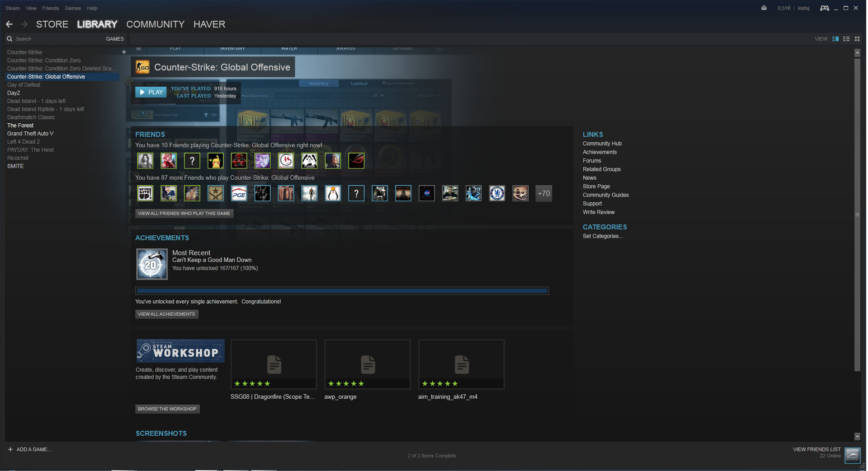Go to the HAVER profile tab
Viewport: 868px width, 471px height.
pos(209,24)
